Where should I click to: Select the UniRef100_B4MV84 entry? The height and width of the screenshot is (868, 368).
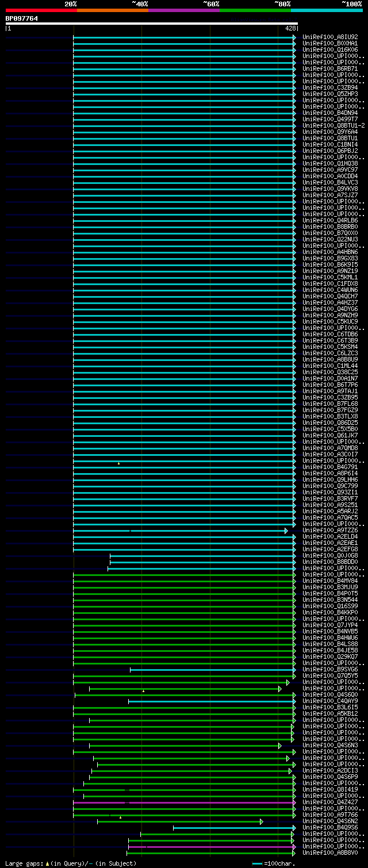[330, 581]
